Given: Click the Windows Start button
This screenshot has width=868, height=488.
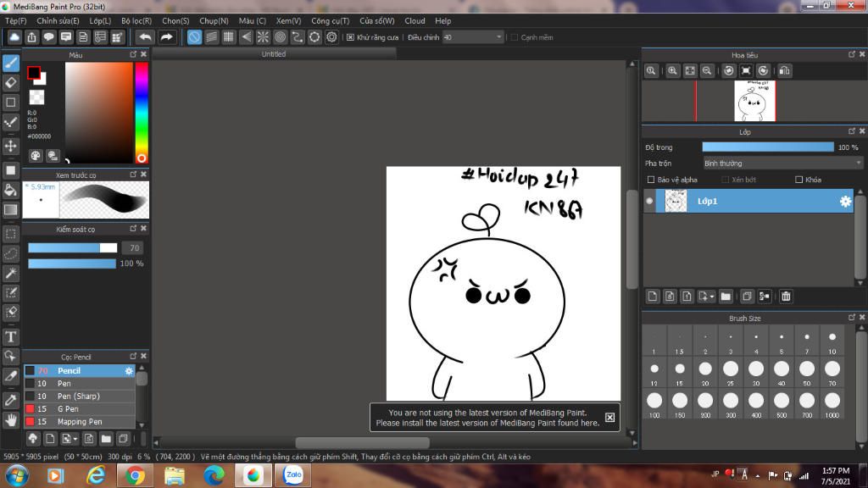Looking at the screenshot, I should pos(17,476).
